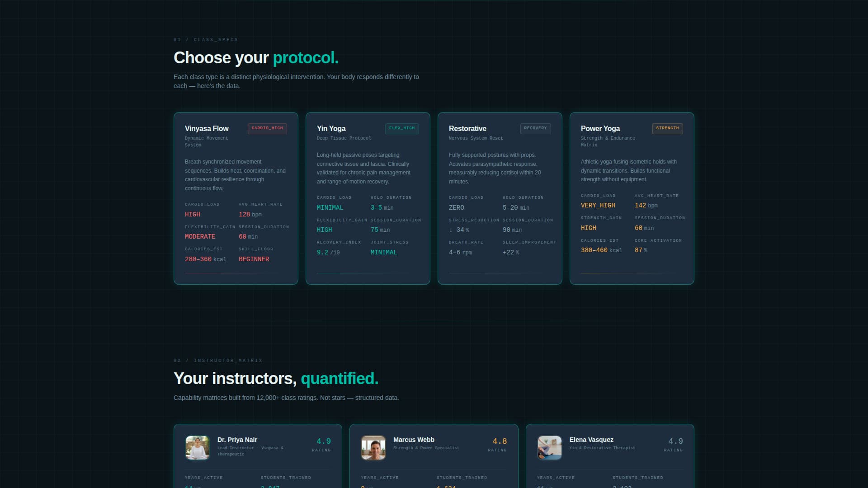
Task: Click Restorative's '4–6 rpm' breath rate
Action: [460, 253]
